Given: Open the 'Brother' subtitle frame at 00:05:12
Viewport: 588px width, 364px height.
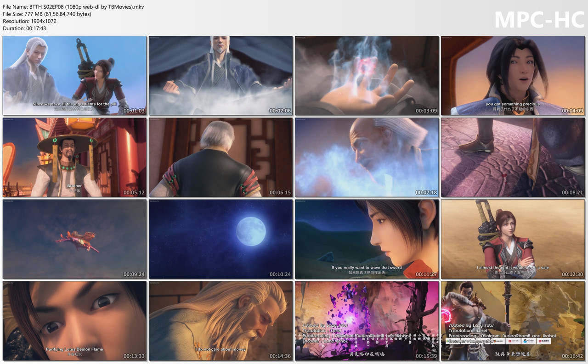Looking at the screenshot, I should 74,157.
